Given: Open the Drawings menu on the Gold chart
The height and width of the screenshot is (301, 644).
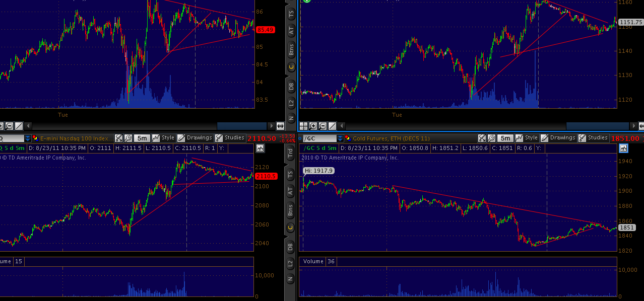Looking at the screenshot, I should pos(558,138).
